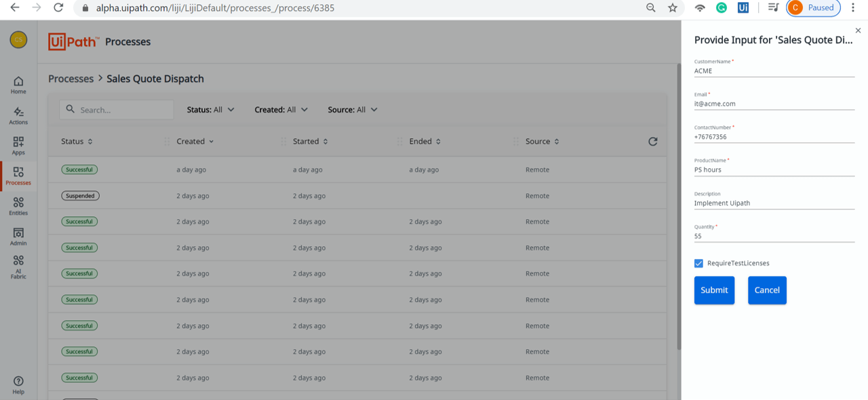Edit the Quantity field 55
The height and width of the screenshot is (400, 868).
pos(774,236)
